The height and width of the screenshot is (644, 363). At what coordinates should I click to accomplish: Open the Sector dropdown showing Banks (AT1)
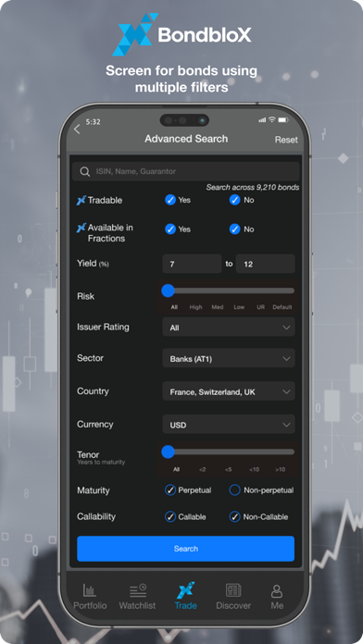[x=229, y=359]
